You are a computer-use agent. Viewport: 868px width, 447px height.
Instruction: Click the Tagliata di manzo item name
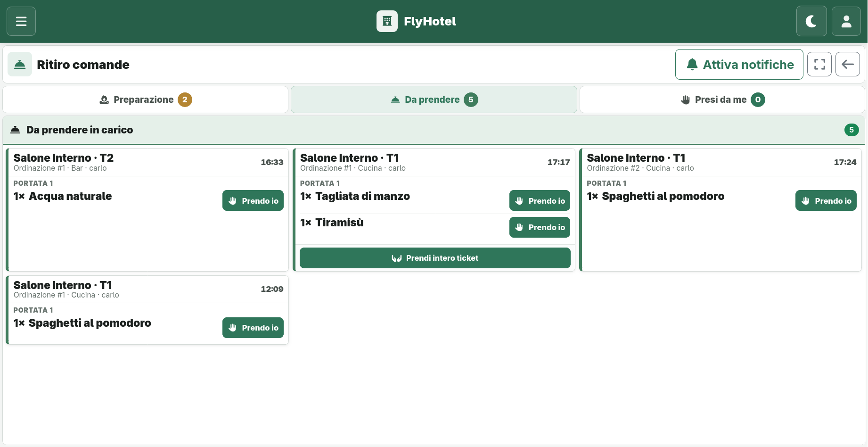pyautogui.click(x=362, y=196)
